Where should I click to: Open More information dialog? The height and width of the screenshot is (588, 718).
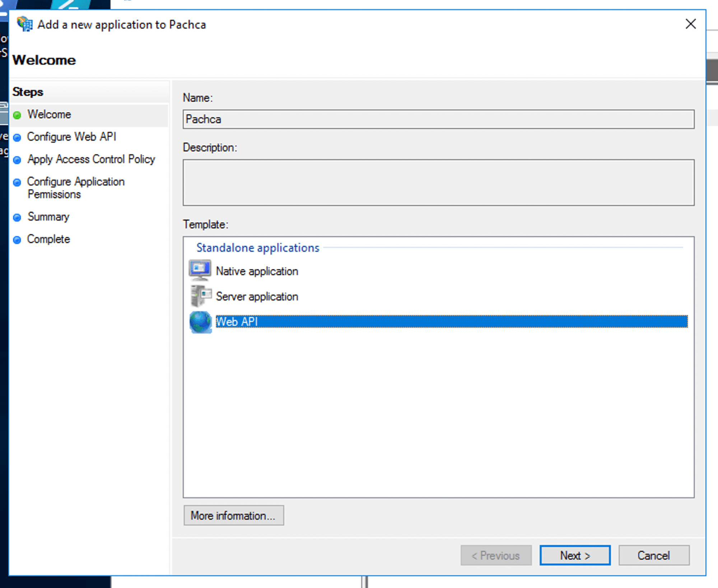tap(233, 516)
